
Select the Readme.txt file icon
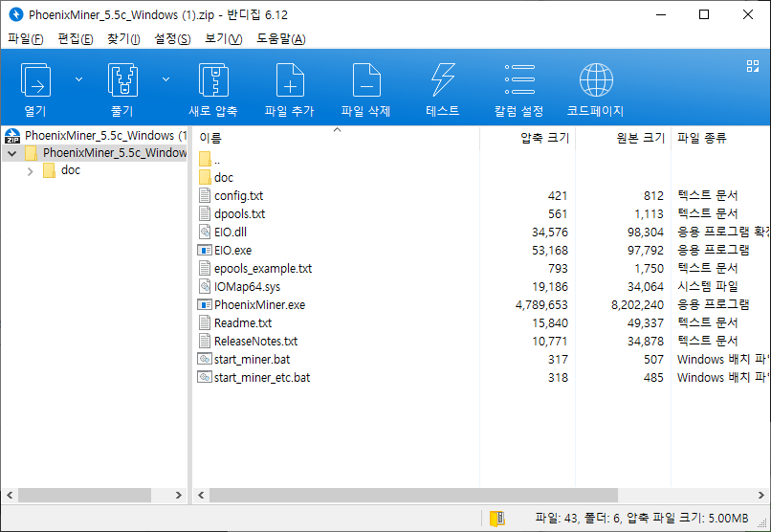[205, 323]
